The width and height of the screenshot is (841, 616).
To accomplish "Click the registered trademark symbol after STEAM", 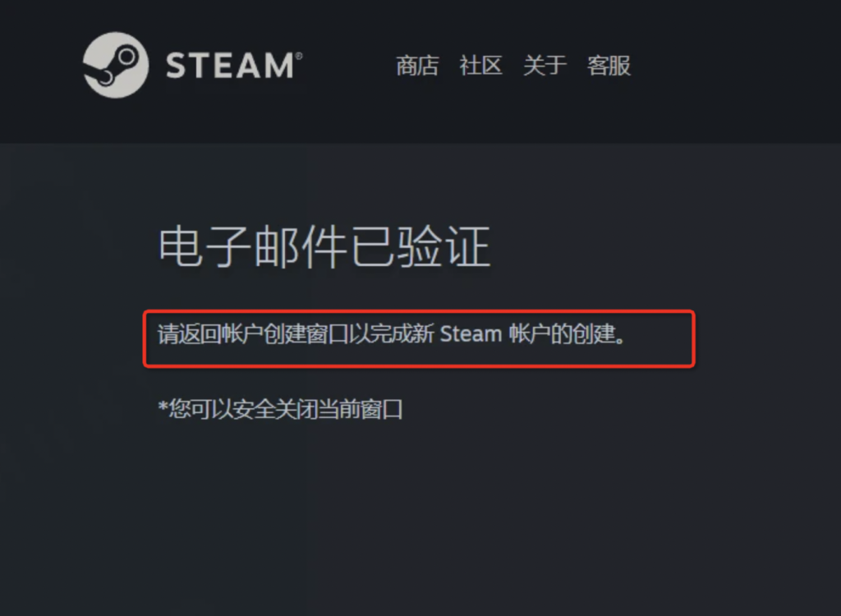I will point(299,56).
